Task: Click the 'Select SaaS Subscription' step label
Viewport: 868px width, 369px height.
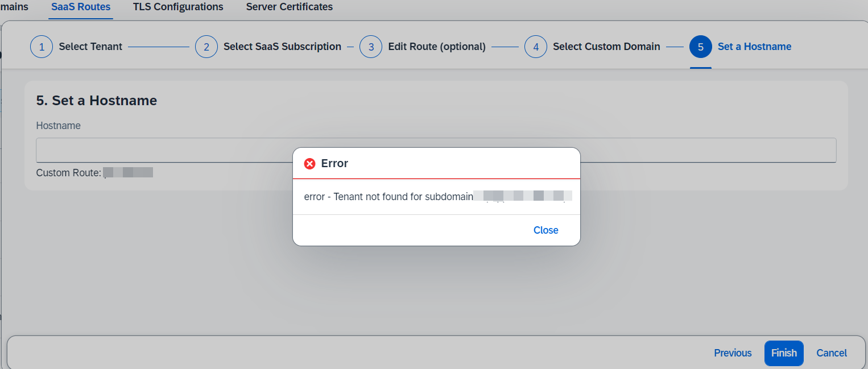Action: 282,47
